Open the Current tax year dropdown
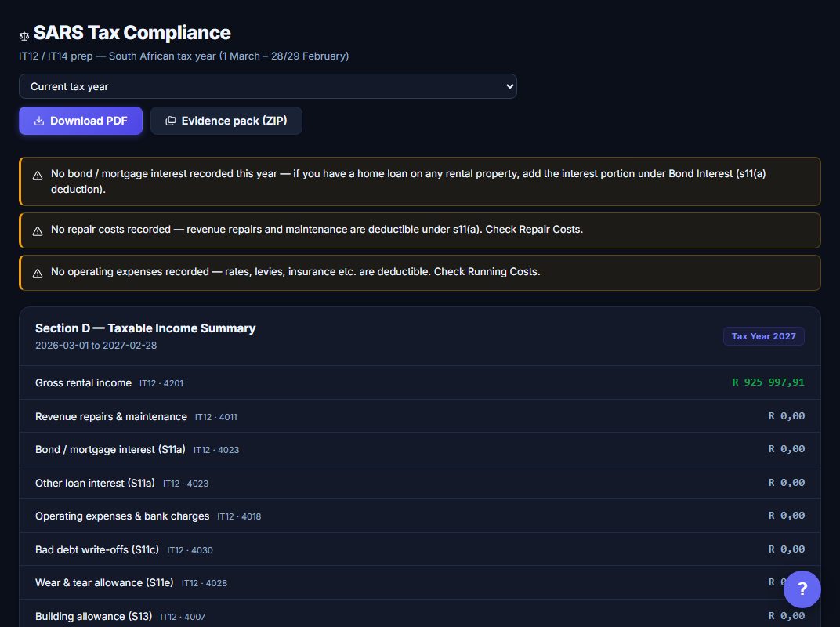Viewport: 840px width, 627px height. click(x=268, y=86)
